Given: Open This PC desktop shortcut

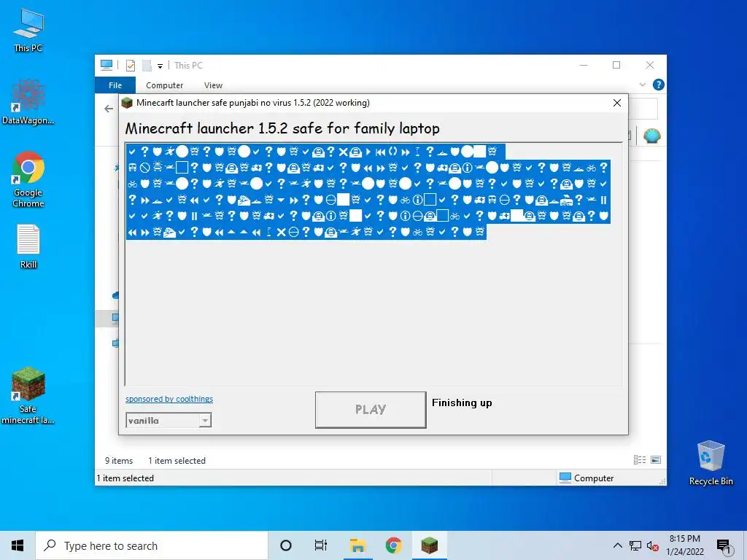Looking at the screenshot, I should point(28,29).
